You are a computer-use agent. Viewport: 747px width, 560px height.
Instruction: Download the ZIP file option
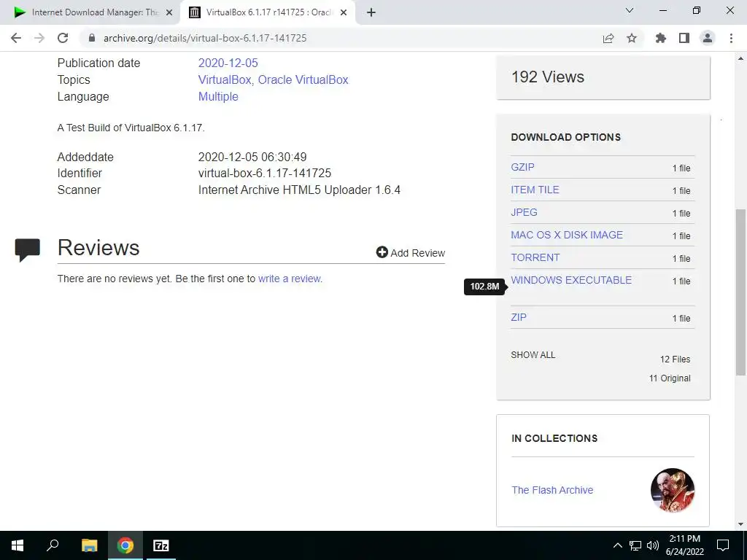[x=519, y=317]
